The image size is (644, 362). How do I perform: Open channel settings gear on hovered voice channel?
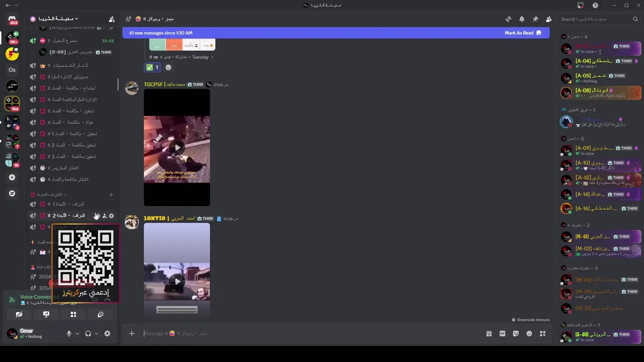tap(111, 216)
